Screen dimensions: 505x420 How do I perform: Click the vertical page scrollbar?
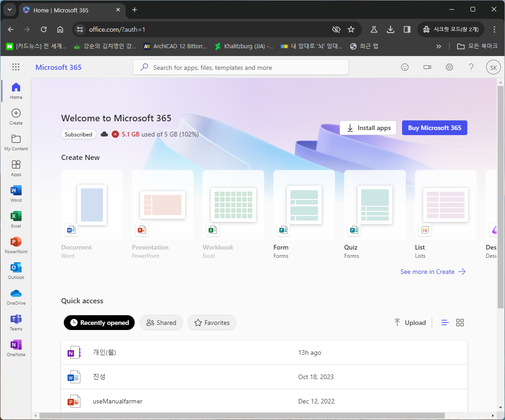coord(500,197)
